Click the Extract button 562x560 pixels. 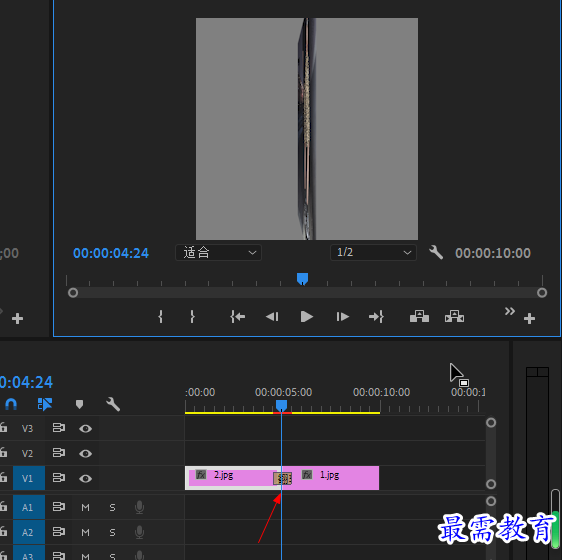tap(454, 317)
